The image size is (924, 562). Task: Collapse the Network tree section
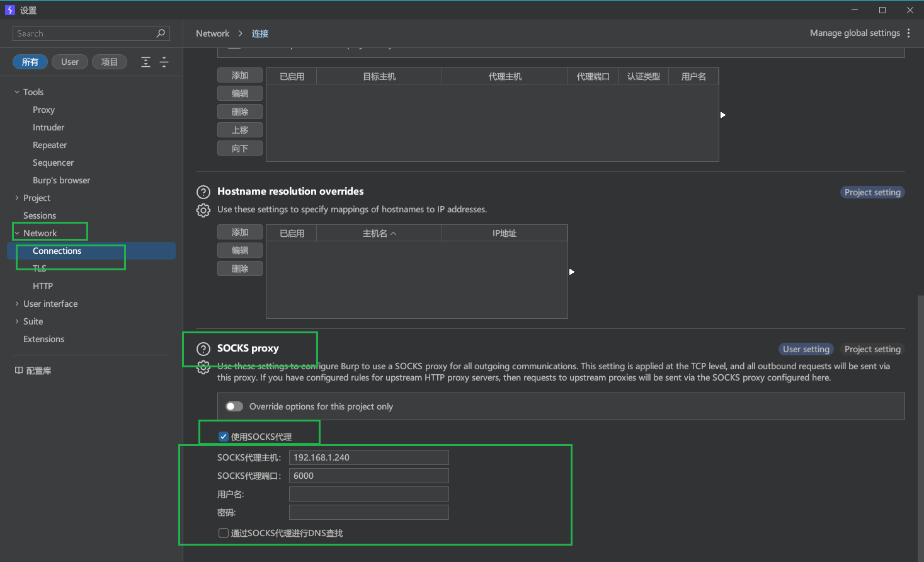click(17, 233)
